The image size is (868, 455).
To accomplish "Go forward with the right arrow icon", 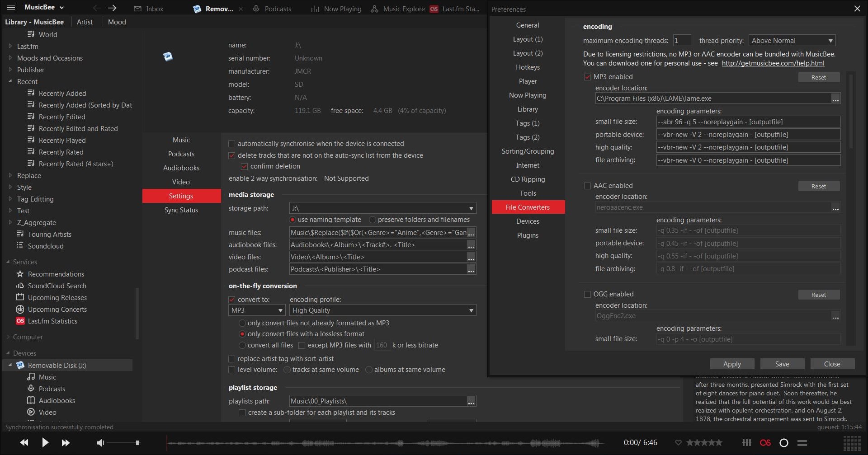I will pos(113,8).
